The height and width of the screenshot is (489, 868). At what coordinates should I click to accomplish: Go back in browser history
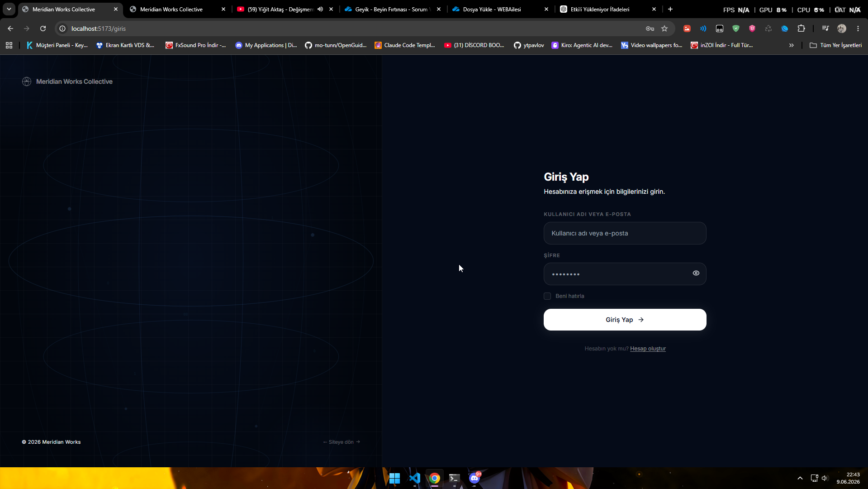pos(10,29)
